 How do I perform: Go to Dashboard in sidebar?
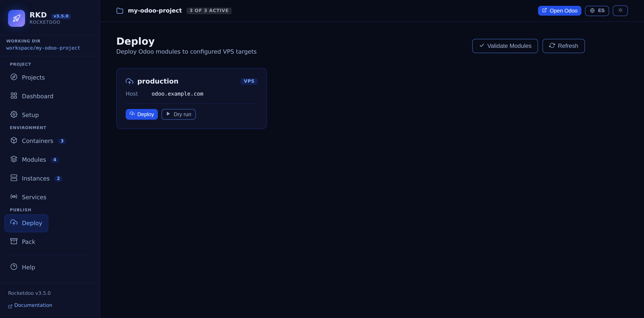(32, 96)
